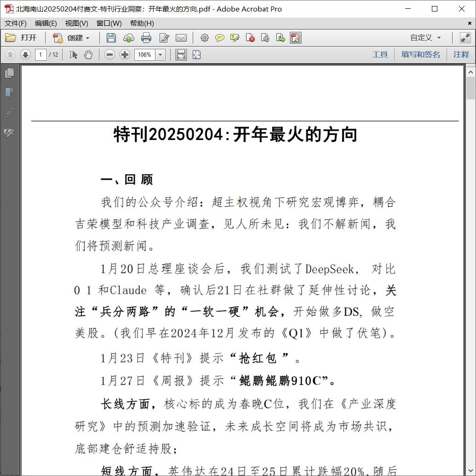Click the word Claude in the paragraph
Screen dimensions: 476x476
(x=128, y=290)
